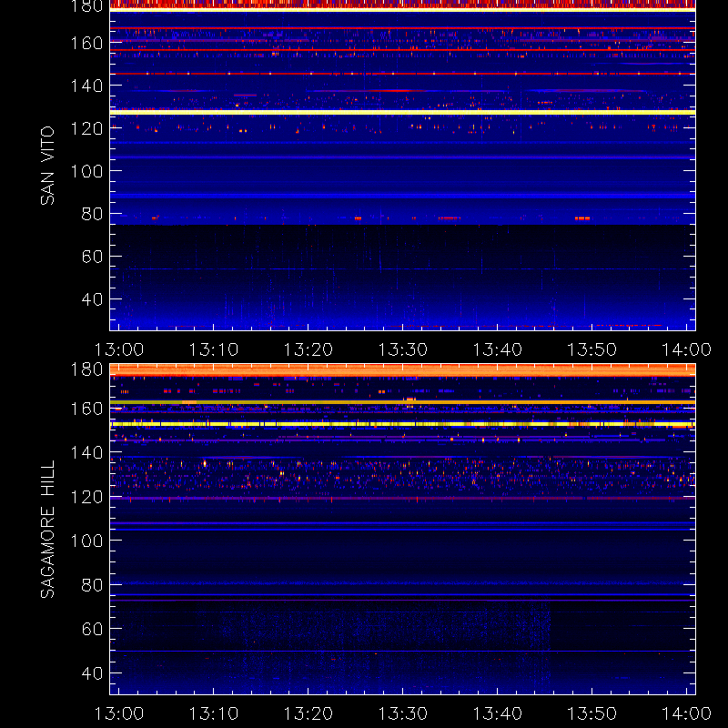Click 13:50 time label under SAN VITO plot

592,349
